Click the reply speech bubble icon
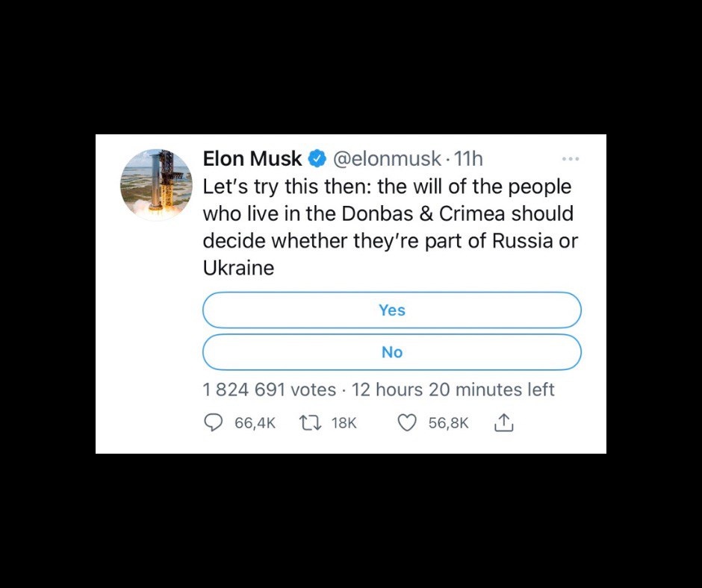Screen dimensions: 702x588 214,423
